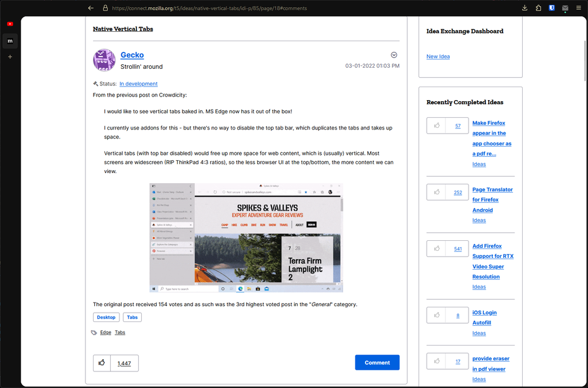Open Make Firefox appear in app chooser idea

[x=491, y=138]
